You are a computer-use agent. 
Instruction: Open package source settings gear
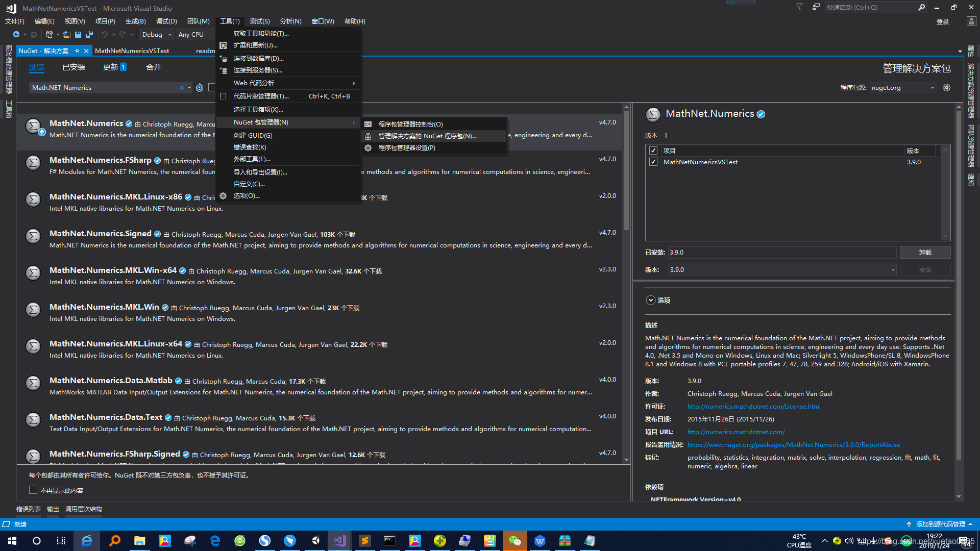947,88
